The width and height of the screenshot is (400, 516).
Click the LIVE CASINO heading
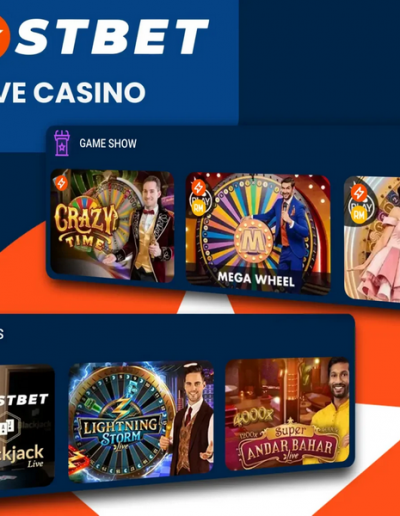pos(73,92)
